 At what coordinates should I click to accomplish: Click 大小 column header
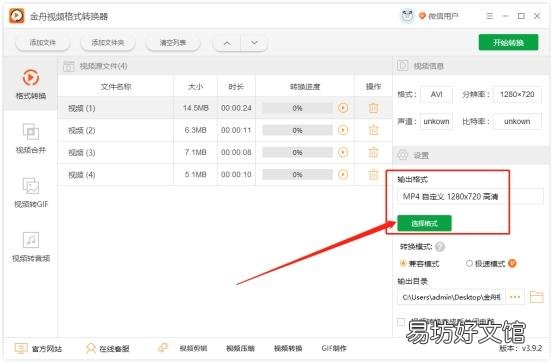coord(195,87)
